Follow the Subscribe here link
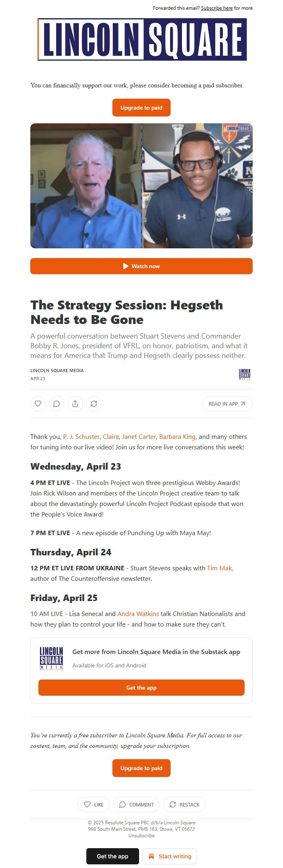 pyautogui.click(x=217, y=8)
